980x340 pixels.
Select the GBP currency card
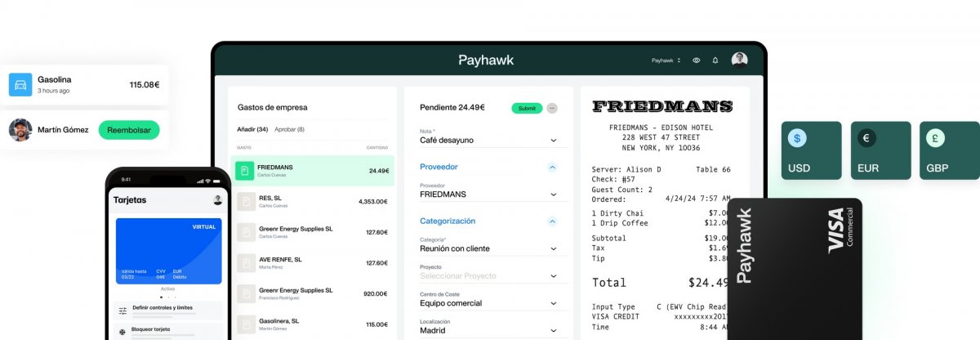point(950,150)
